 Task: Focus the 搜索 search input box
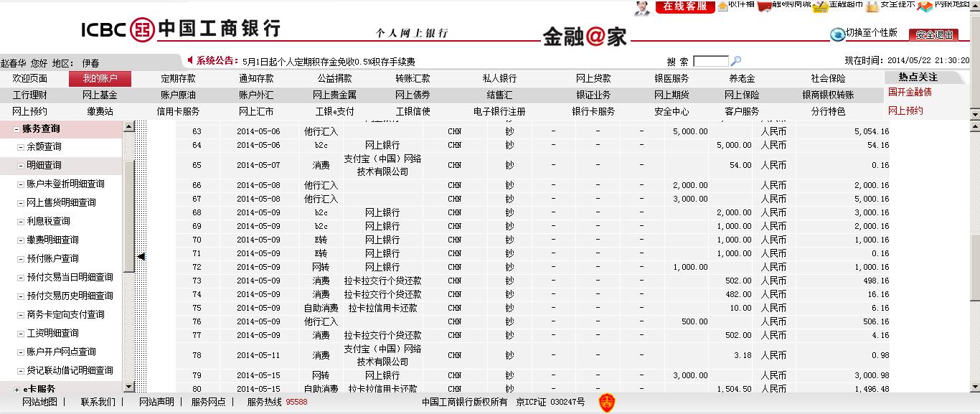click(x=711, y=62)
